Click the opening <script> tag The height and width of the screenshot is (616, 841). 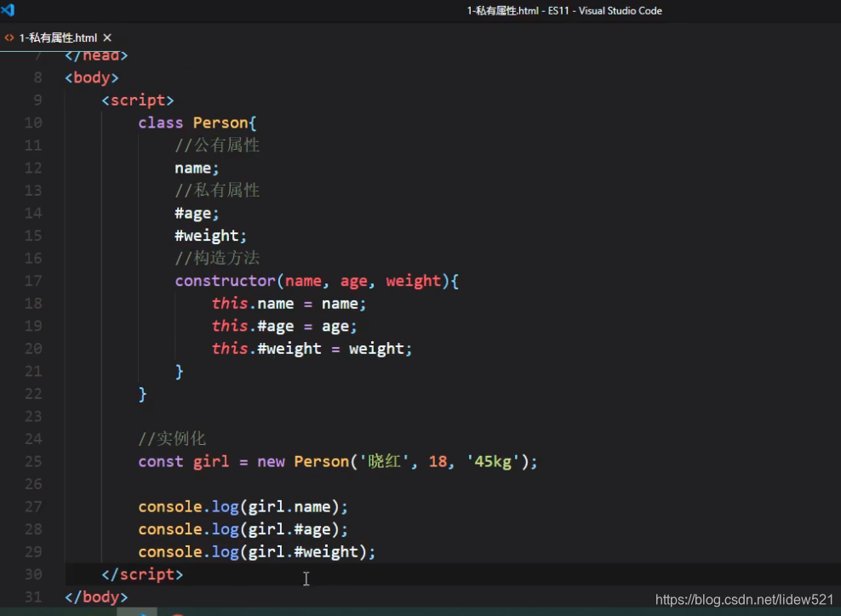pos(138,100)
